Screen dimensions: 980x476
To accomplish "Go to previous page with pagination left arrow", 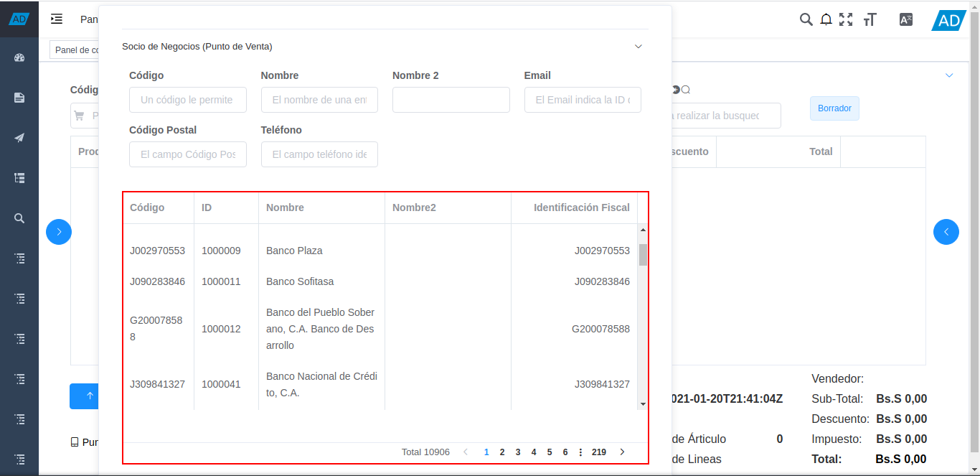I will (466, 452).
